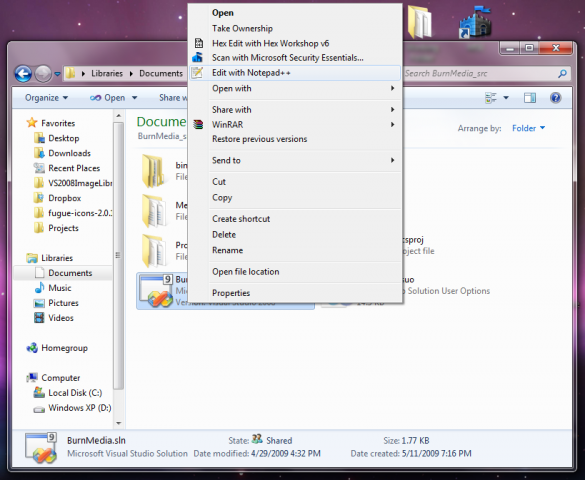Click the search magnifier icon
Screen dimensions: 585x480
coord(562,73)
